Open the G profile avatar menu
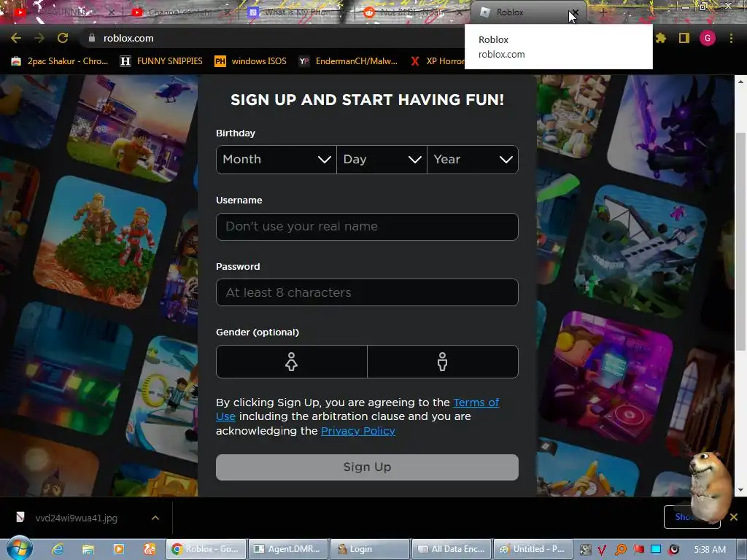The height and width of the screenshot is (560, 747). [708, 38]
